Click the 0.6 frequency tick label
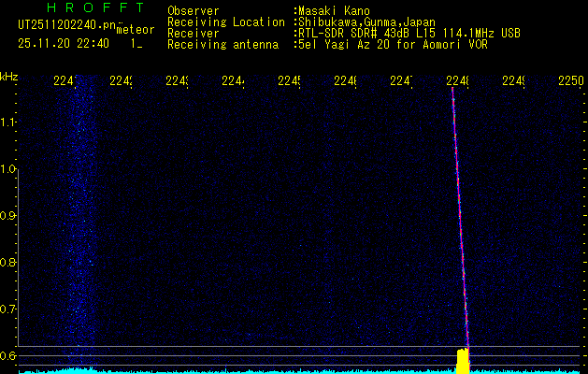The image size is (588, 374). [x=9, y=355]
